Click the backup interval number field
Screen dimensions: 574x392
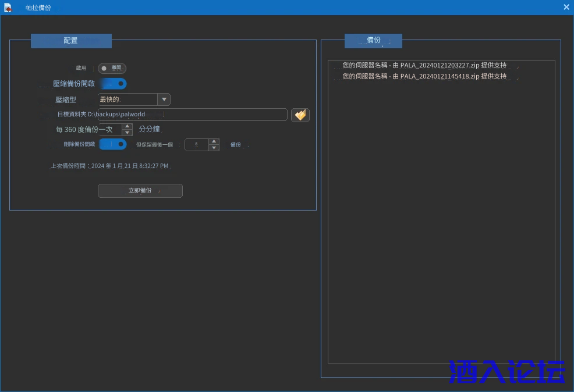coord(109,129)
